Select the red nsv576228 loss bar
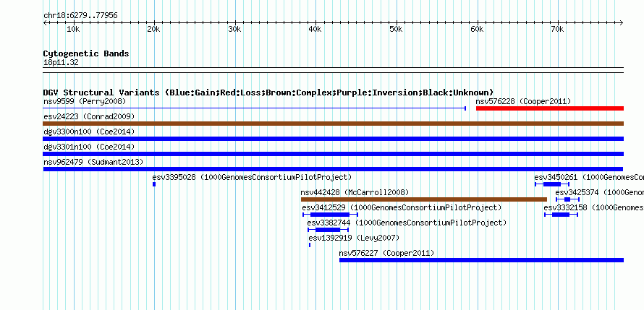 [549, 108]
